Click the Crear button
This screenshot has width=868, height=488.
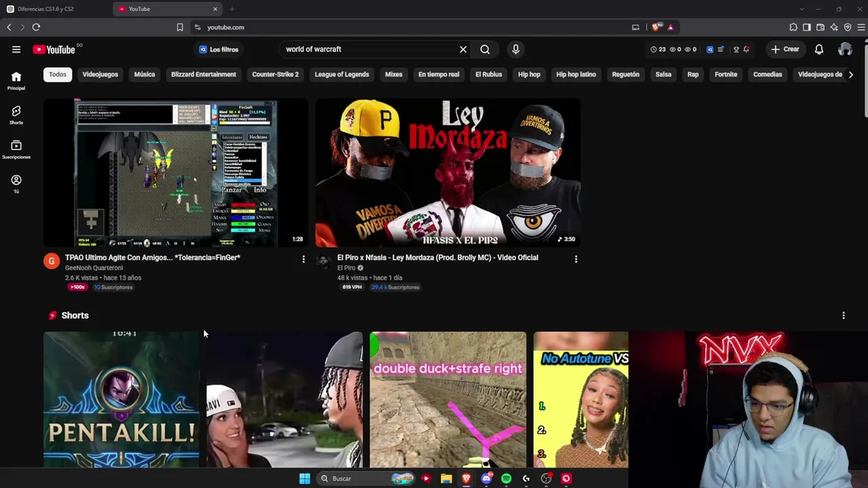[x=785, y=49]
